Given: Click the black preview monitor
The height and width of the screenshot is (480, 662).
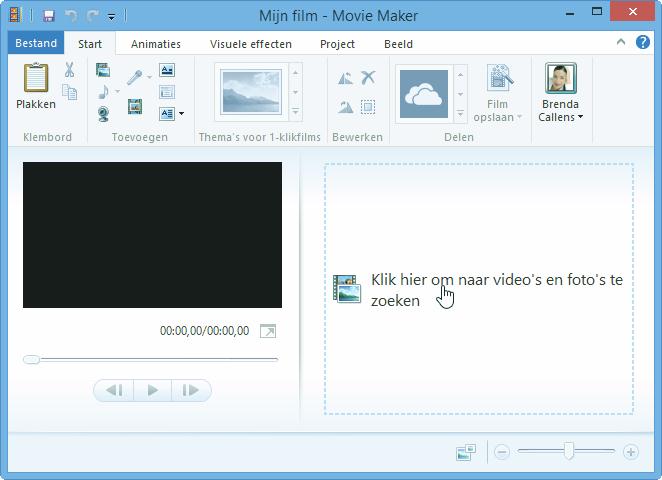Looking at the screenshot, I should [152, 235].
